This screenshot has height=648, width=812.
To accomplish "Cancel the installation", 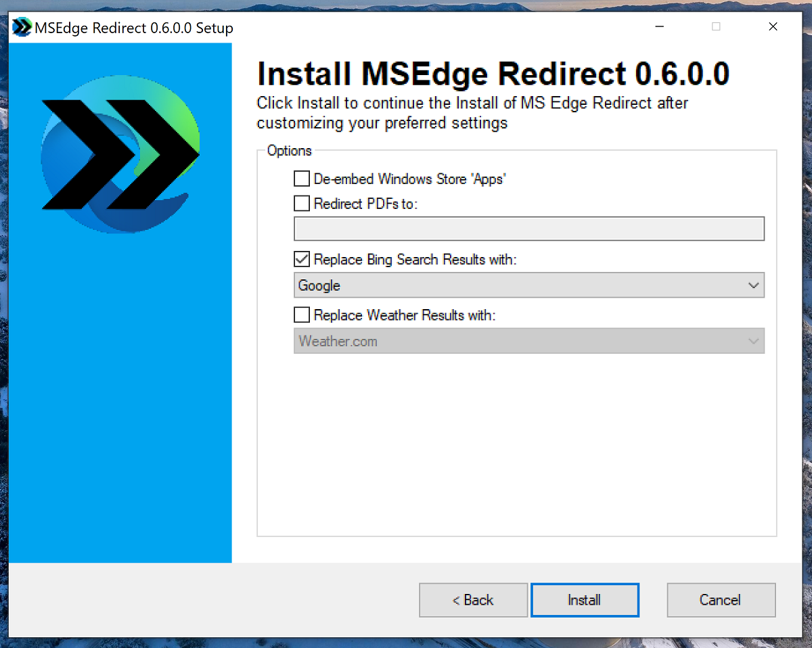I will pyautogui.click(x=721, y=600).
